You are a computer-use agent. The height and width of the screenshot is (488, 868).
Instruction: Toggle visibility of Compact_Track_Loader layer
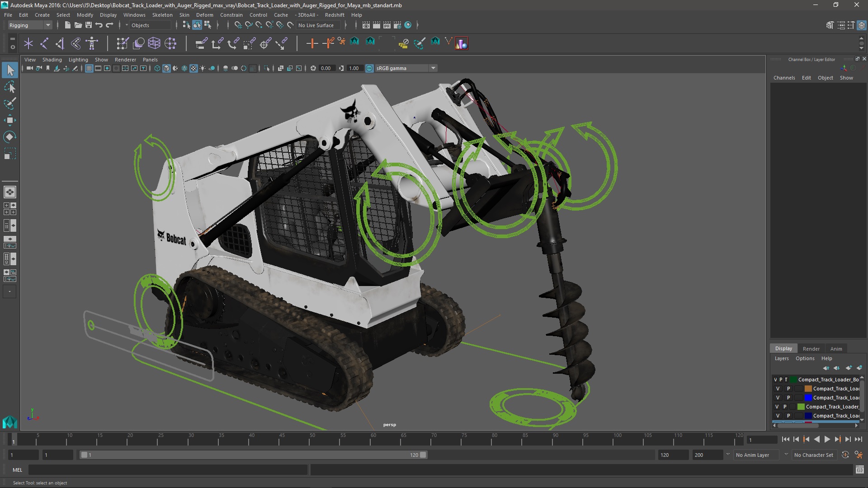click(776, 406)
